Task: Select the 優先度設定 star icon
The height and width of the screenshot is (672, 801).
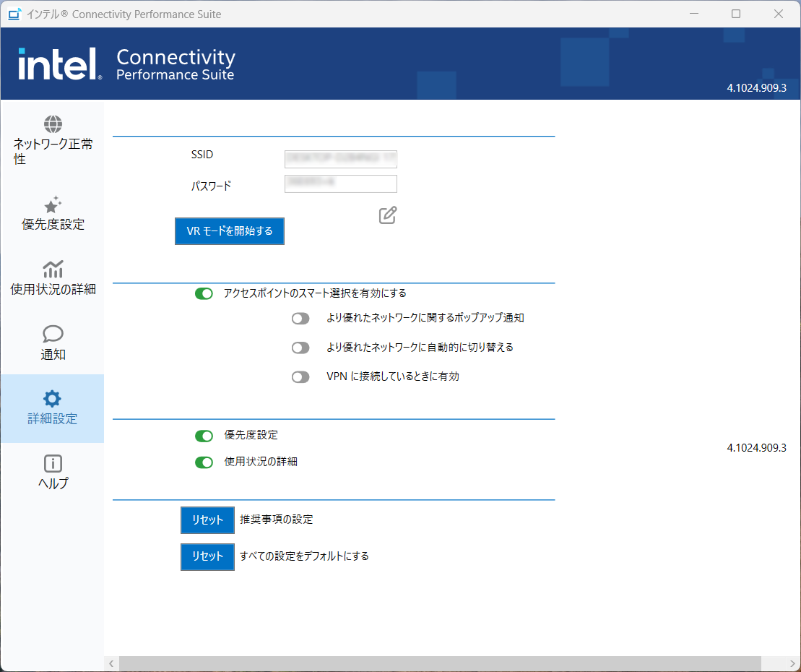Action: point(53,204)
